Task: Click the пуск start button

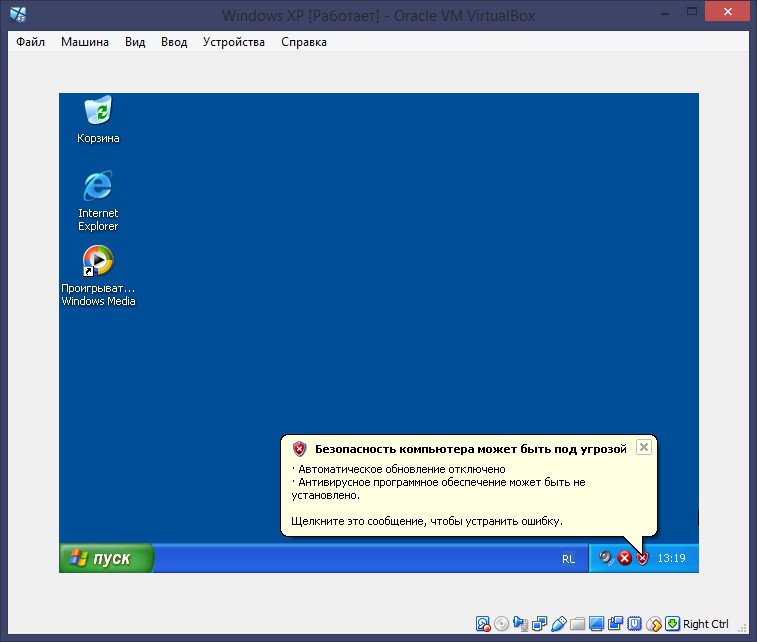Action: click(106, 558)
